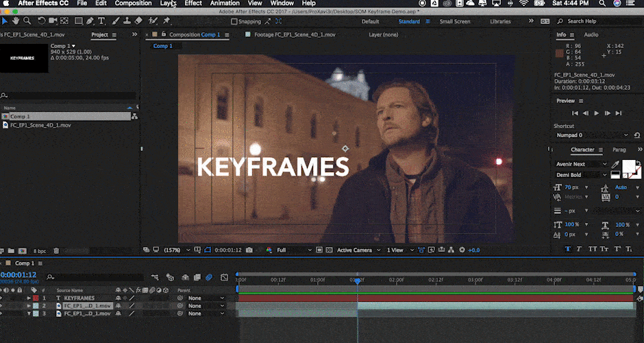Select the Roto Brush tool
The width and height of the screenshot is (644, 343).
click(153, 21)
